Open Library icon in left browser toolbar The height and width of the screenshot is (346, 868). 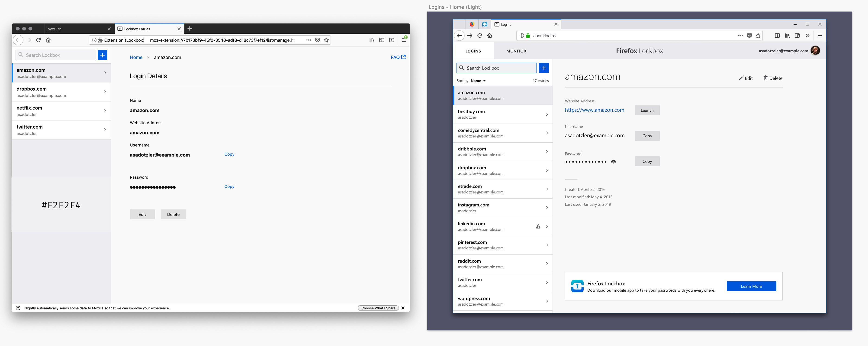click(x=372, y=40)
